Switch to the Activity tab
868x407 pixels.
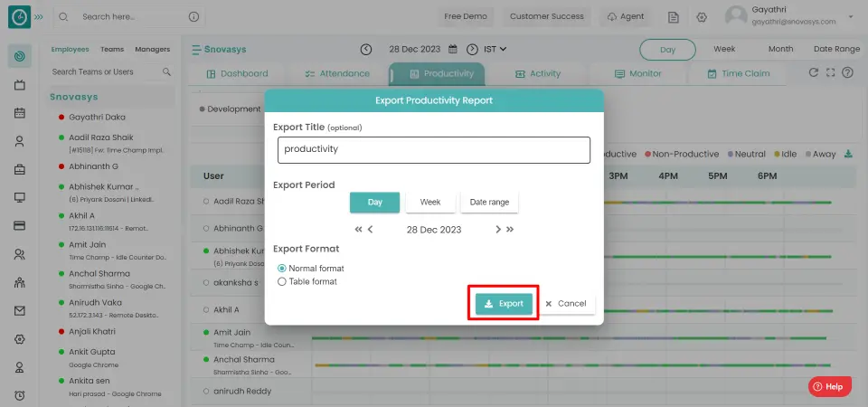pyautogui.click(x=537, y=73)
